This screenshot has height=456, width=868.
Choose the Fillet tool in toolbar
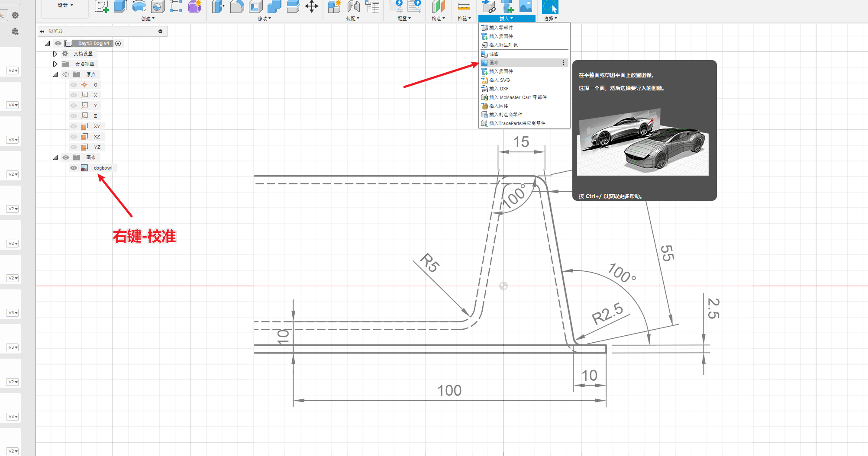pos(237,6)
